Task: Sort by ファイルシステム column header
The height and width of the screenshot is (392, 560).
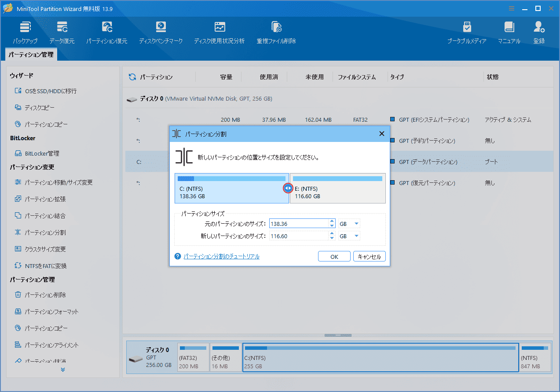Action: (357, 77)
